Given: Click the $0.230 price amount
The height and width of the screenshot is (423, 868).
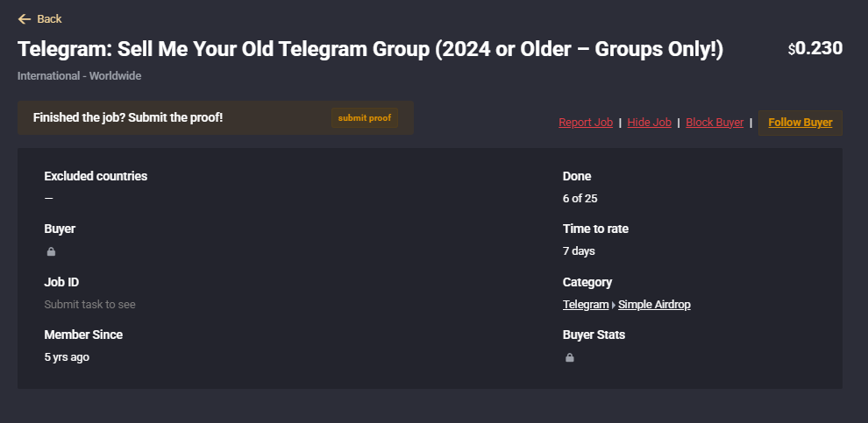Looking at the screenshot, I should 815,49.
